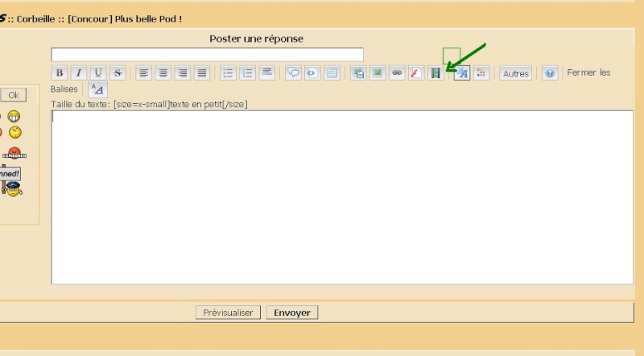644x356 pixels.
Task: Toggle strikethrough formatting
Action: click(x=118, y=73)
